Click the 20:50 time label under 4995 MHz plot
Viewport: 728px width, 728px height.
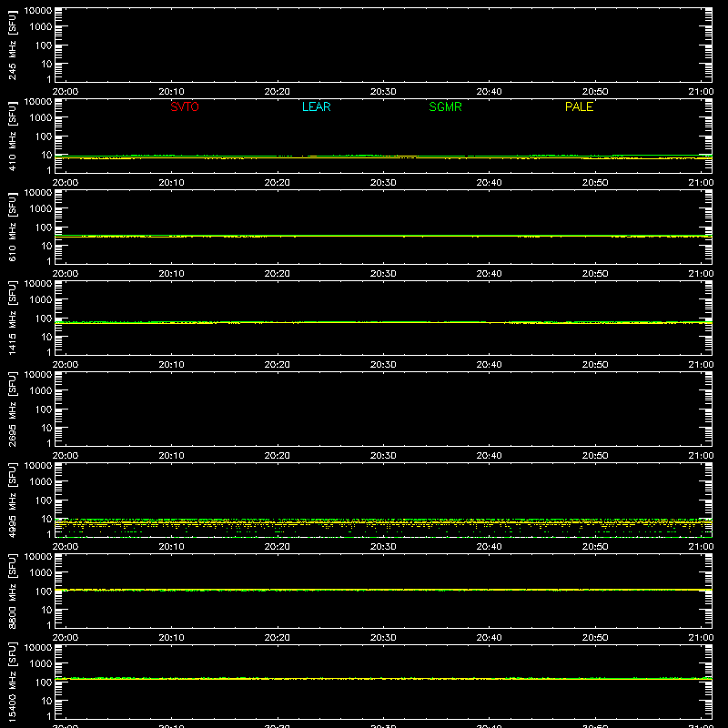pos(595,547)
